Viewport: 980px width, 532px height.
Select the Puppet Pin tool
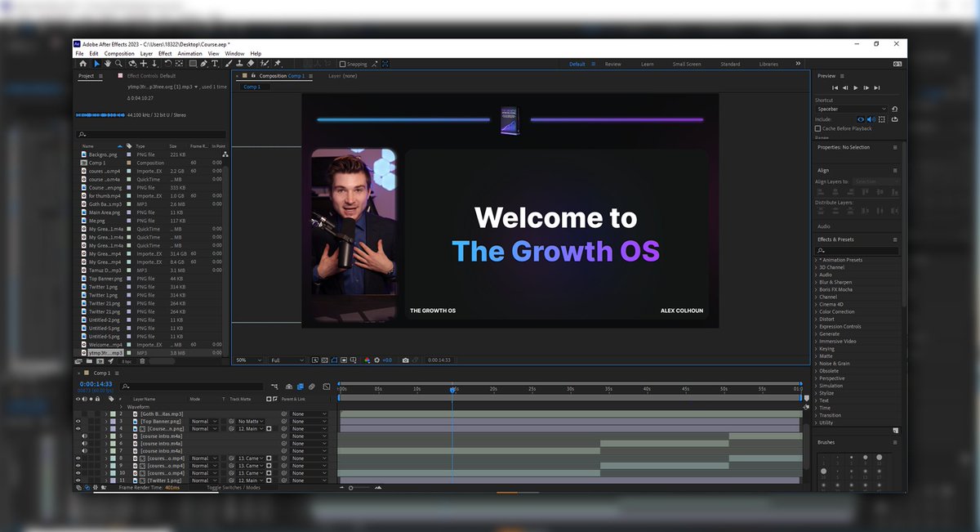click(x=276, y=63)
